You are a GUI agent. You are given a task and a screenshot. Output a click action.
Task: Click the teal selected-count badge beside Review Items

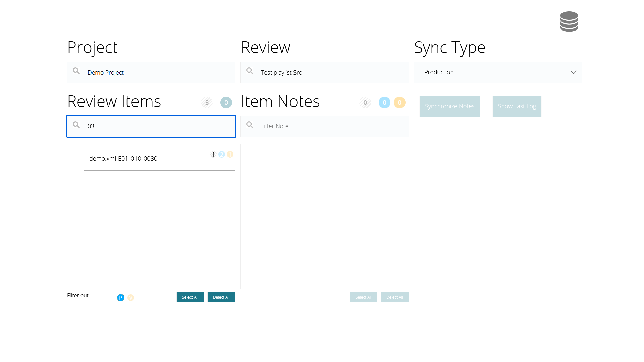coord(226,103)
